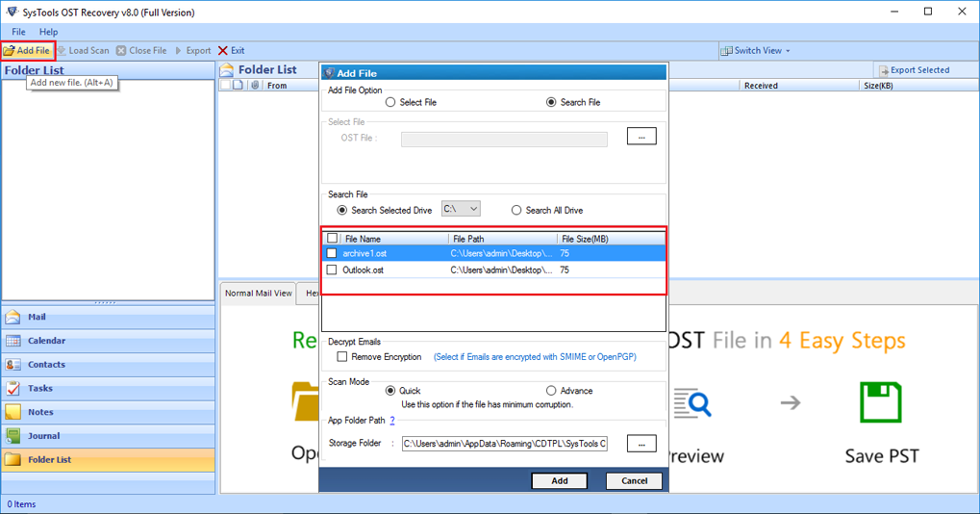Click the From column header

pyautogui.click(x=277, y=86)
